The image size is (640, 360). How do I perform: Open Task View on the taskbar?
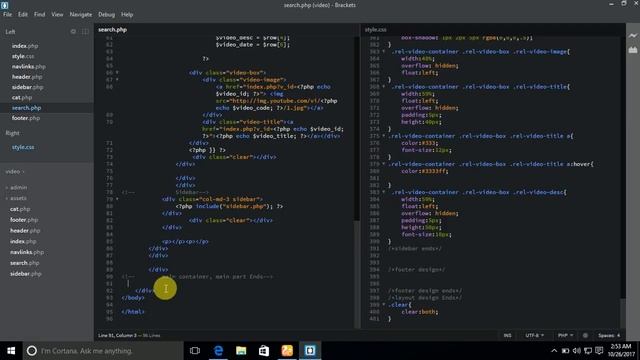[195, 351]
